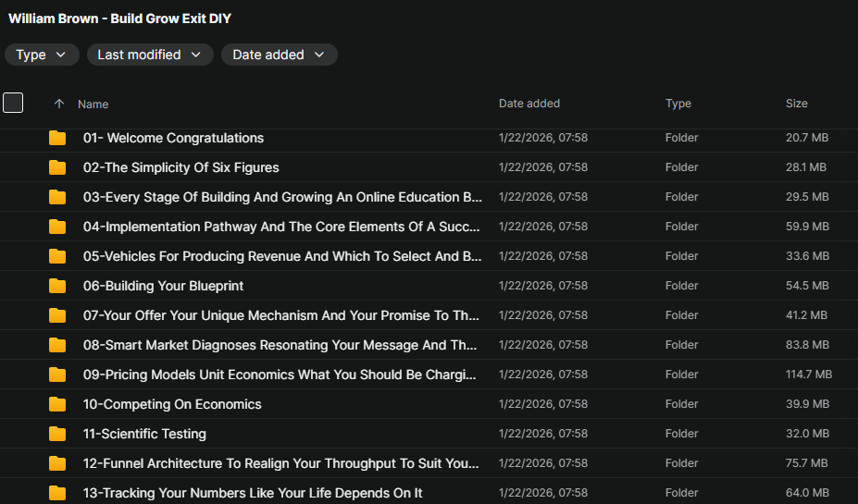Sort by the Date added column header
The width and height of the screenshot is (858, 504).
click(529, 104)
